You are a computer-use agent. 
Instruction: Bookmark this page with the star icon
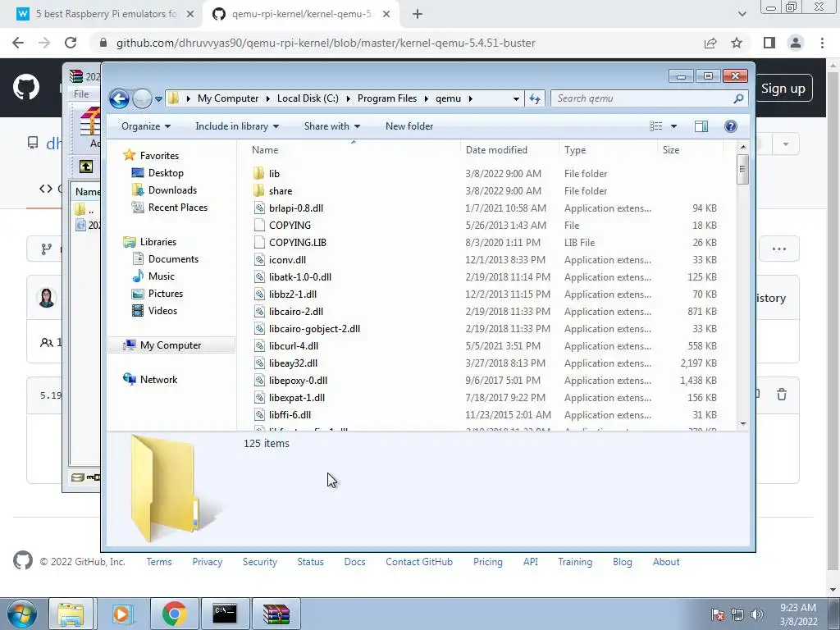(x=737, y=43)
